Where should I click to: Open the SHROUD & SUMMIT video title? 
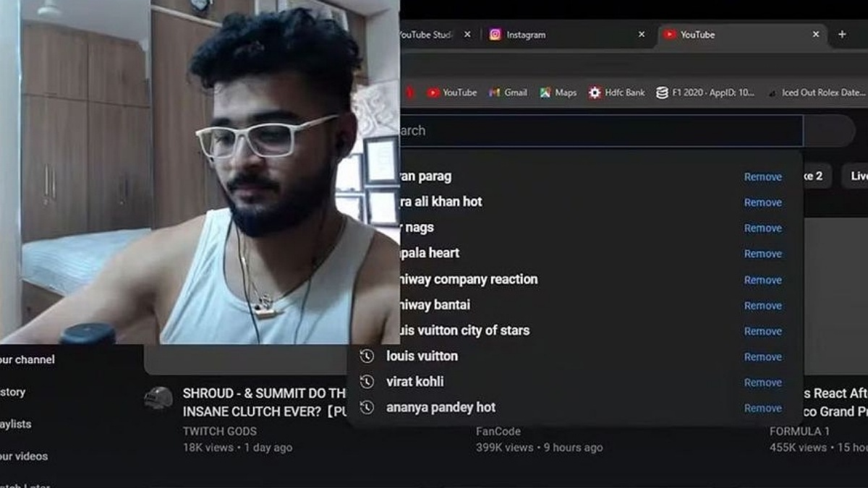pos(265,403)
